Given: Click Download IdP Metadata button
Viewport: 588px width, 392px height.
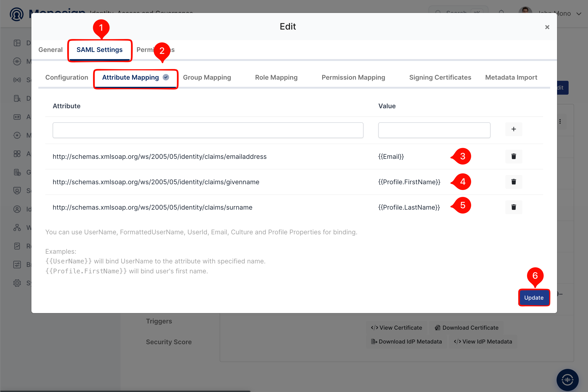Looking at the screenshot, I should coord(406,341).
